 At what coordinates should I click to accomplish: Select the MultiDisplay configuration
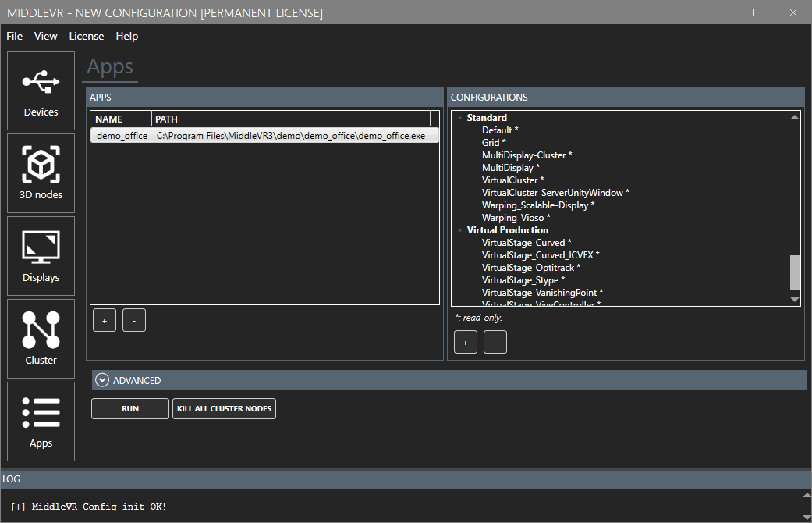(x=511, y=167)
